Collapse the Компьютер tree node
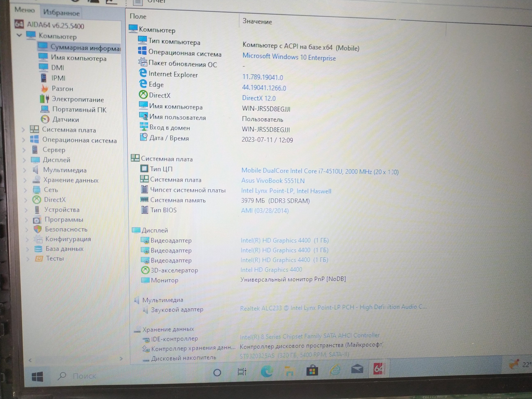532x399 pixels. pyautogui.click(x=19, y=35)
